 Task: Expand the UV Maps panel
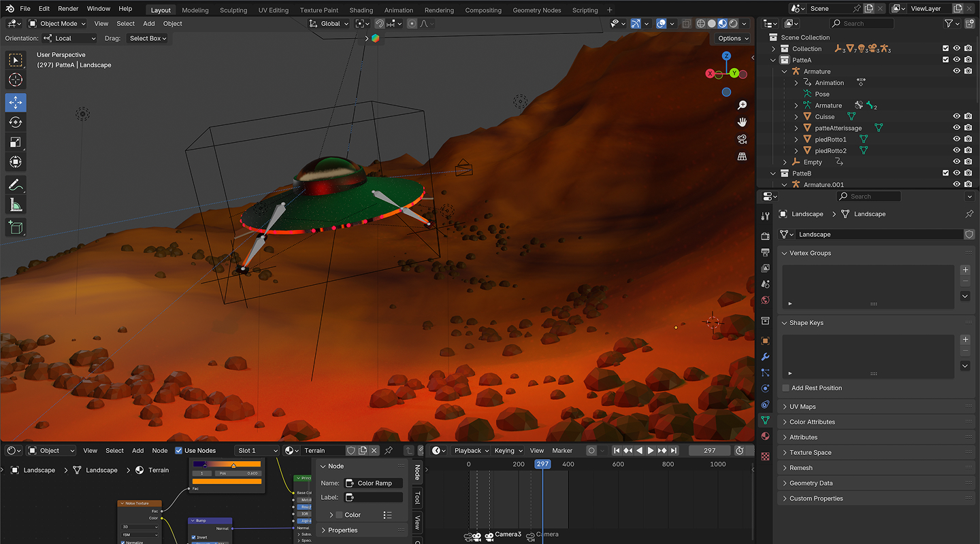[x=802, y=407]
